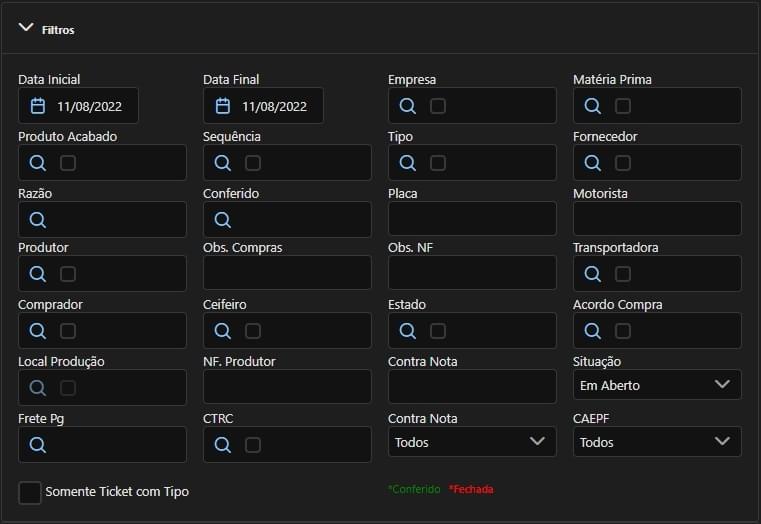Click the Transportadora search magnifier icon

pos(592,274)
